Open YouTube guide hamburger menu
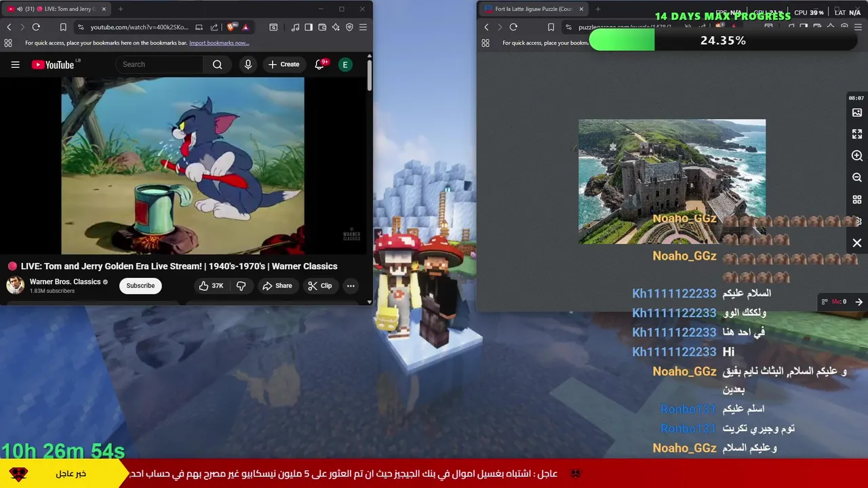 coord(15,64)
